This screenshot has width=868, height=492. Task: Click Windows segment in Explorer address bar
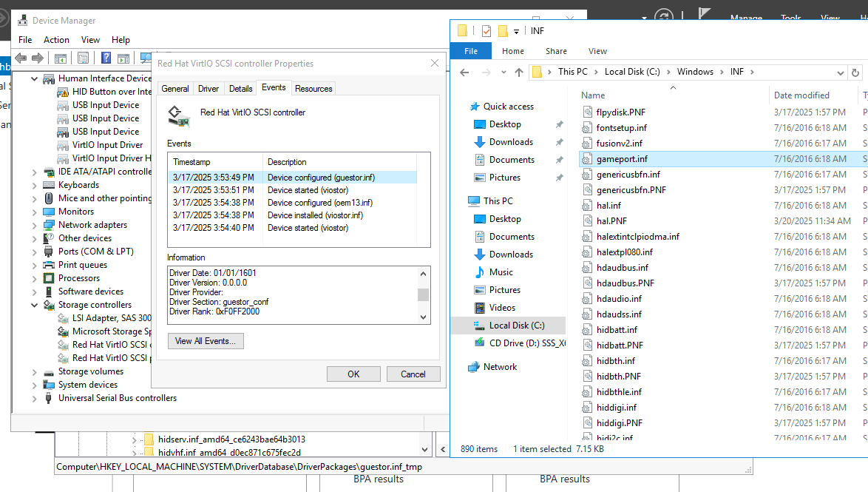(x=695, y=72)
